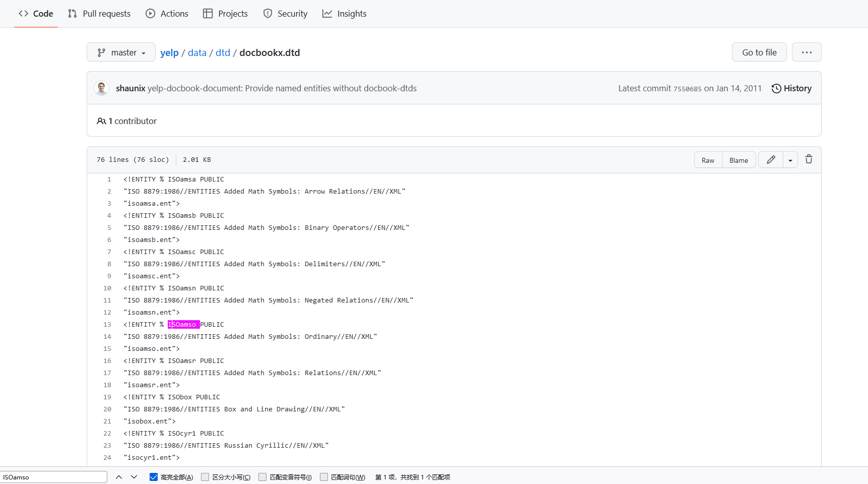Focus the find bar search field
The height and width of the screenshot is (484, 868).
point(54,477)
